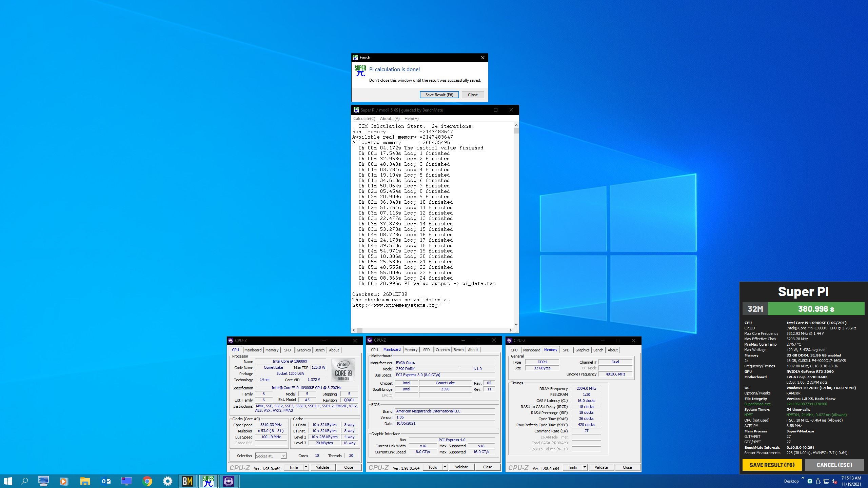
Task: Click the USB safely remove tray icon
Action: pos(818,481)
